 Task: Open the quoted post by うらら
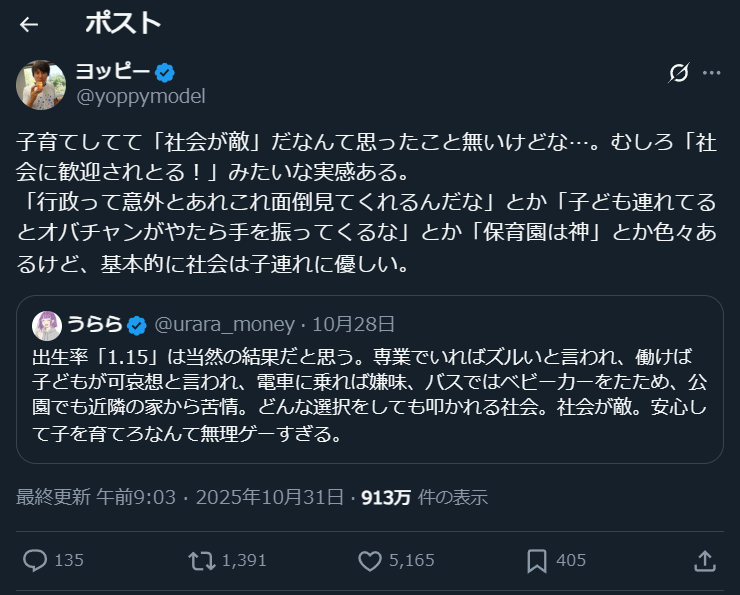tap(370, 400)
